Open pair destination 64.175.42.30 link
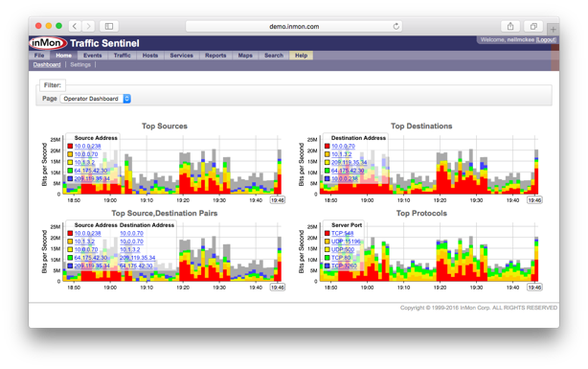This screenshot has width=588, height=369. tap(136, 265)
